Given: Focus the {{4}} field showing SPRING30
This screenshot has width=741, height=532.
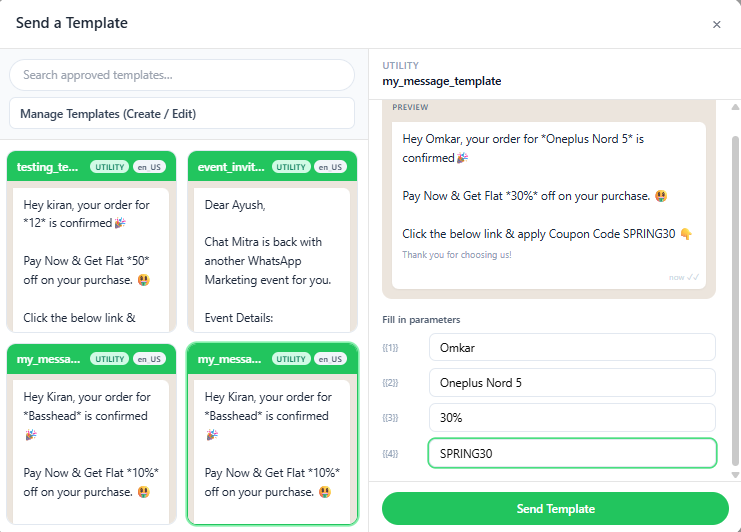Looking at the screenshot, I should [572, 453].
